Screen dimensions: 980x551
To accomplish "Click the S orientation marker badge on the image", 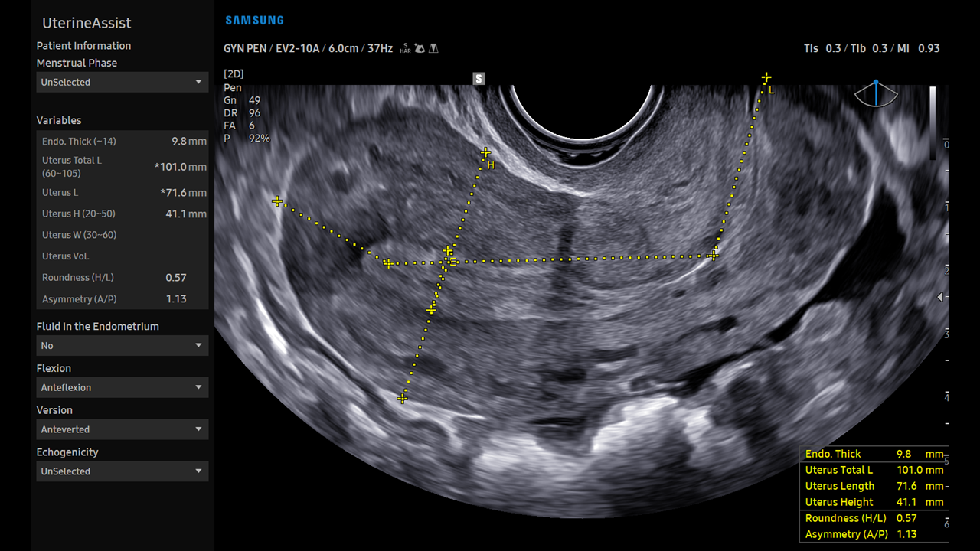I will coord(479,78).
